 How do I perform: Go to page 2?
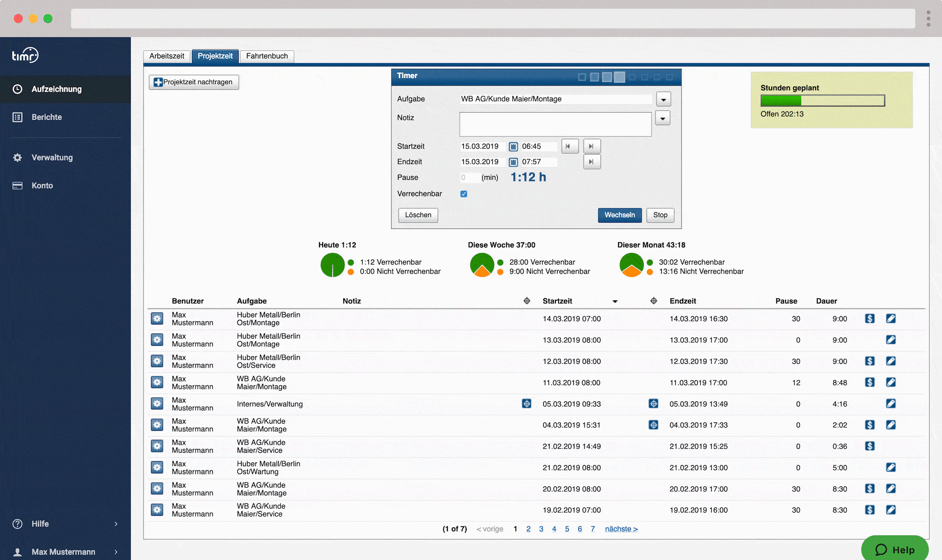coord(528,529)
